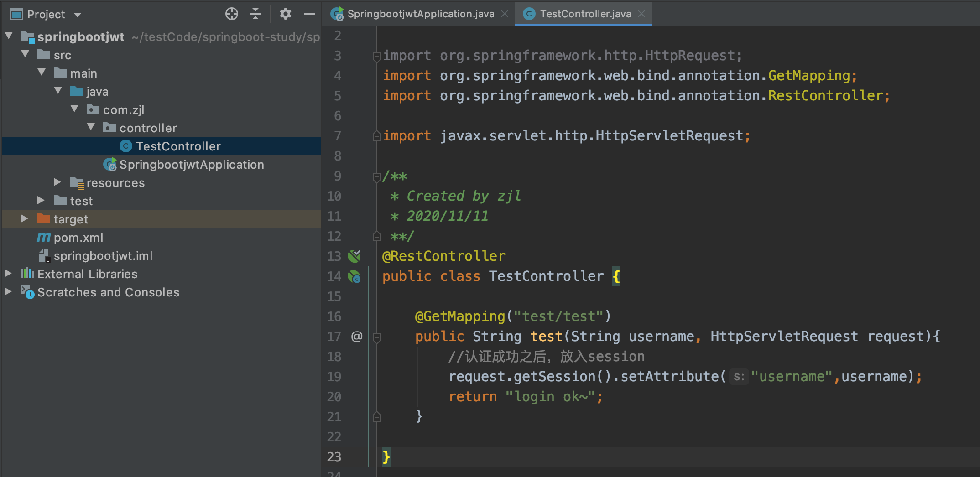
Task: Click the fold end marker on line 21
Action: tap(377, 416)
